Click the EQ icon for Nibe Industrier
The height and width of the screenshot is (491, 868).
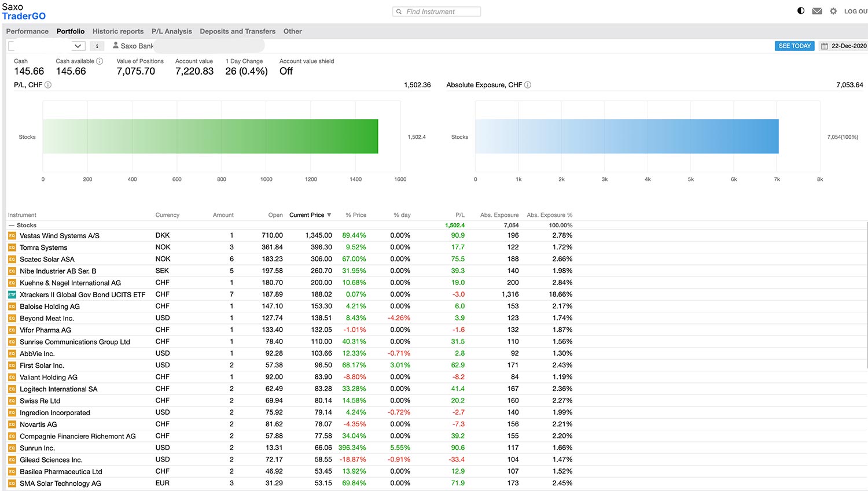pos(12,271)
